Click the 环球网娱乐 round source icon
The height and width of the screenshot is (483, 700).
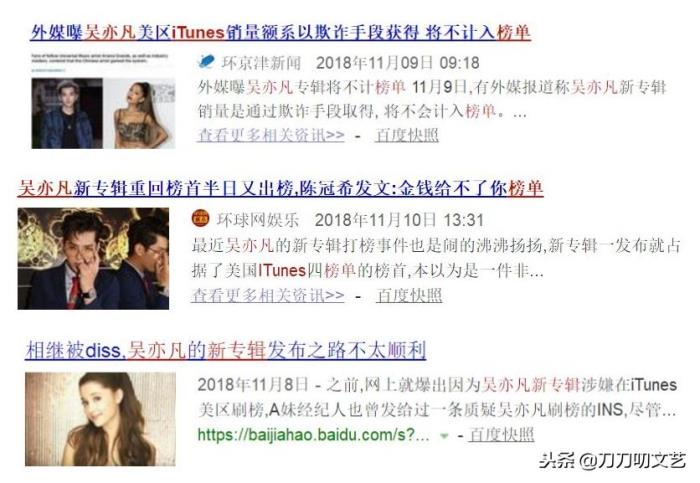200,218
